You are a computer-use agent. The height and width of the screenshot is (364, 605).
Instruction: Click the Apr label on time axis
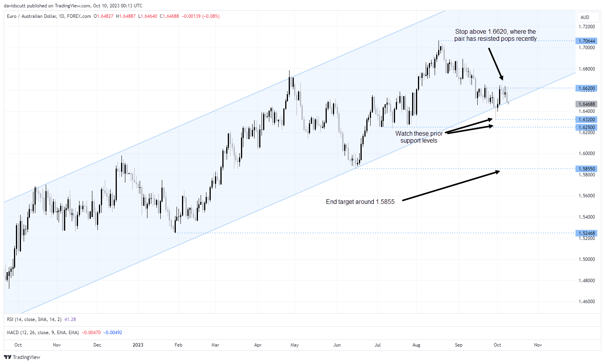258,345
